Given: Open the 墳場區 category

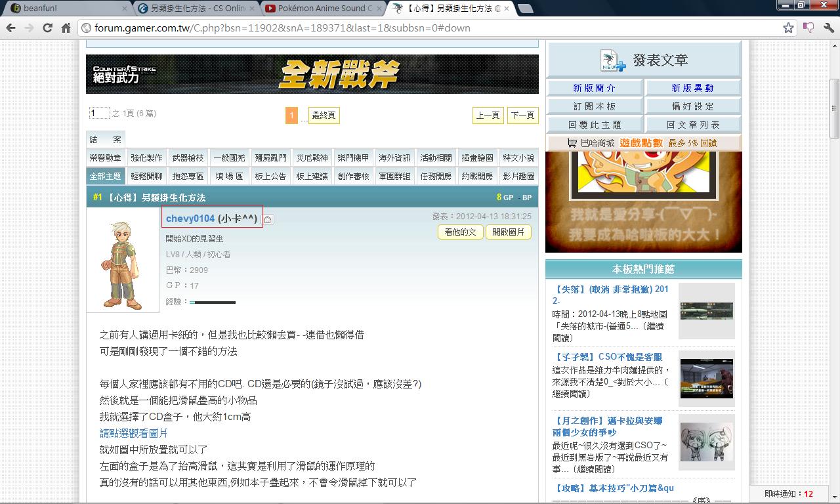Looking at the screenshot, I should point(229,176).
